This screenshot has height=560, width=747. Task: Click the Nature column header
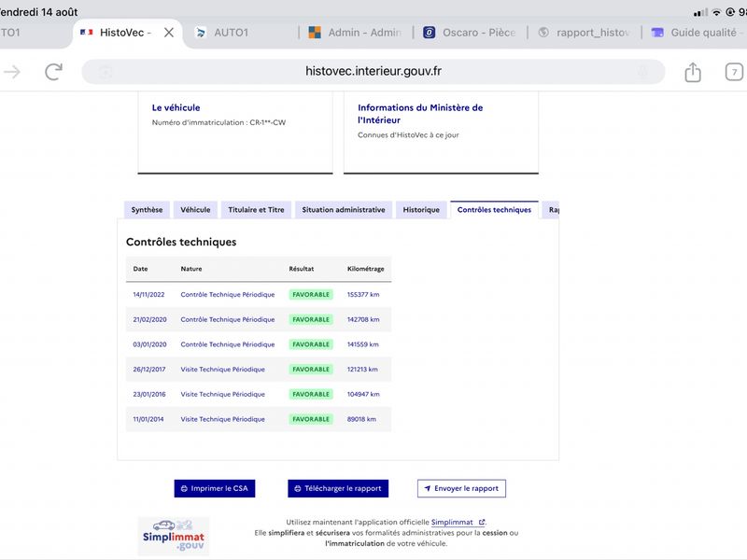coord(191,269)
